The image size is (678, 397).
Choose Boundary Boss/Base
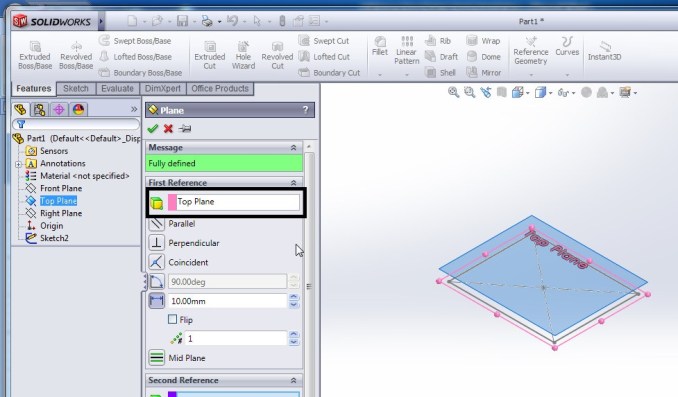(x=141, y=73)
